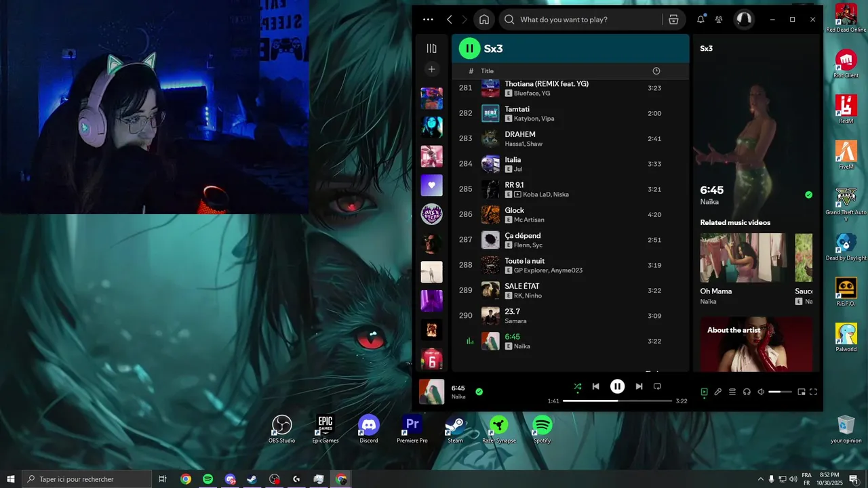Click the taskbar search box 'Taper ici pour rechercher'

(86, 479)
